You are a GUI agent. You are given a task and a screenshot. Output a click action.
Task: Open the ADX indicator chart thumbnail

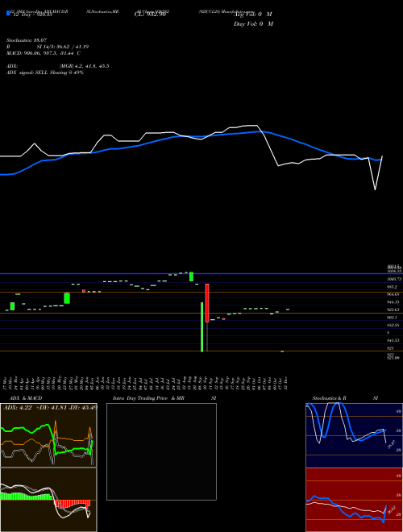tap(48, 435)
